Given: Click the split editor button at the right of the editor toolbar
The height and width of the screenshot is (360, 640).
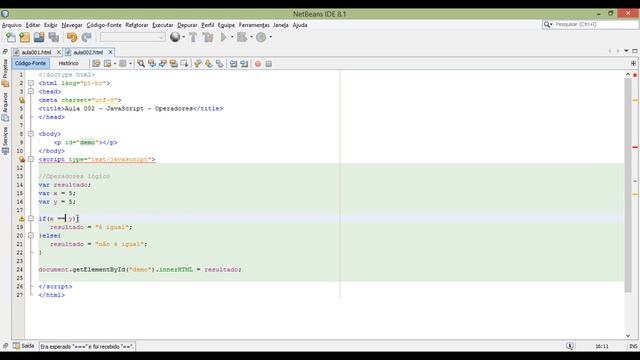Looking at the screenshot, I should 633,64.
